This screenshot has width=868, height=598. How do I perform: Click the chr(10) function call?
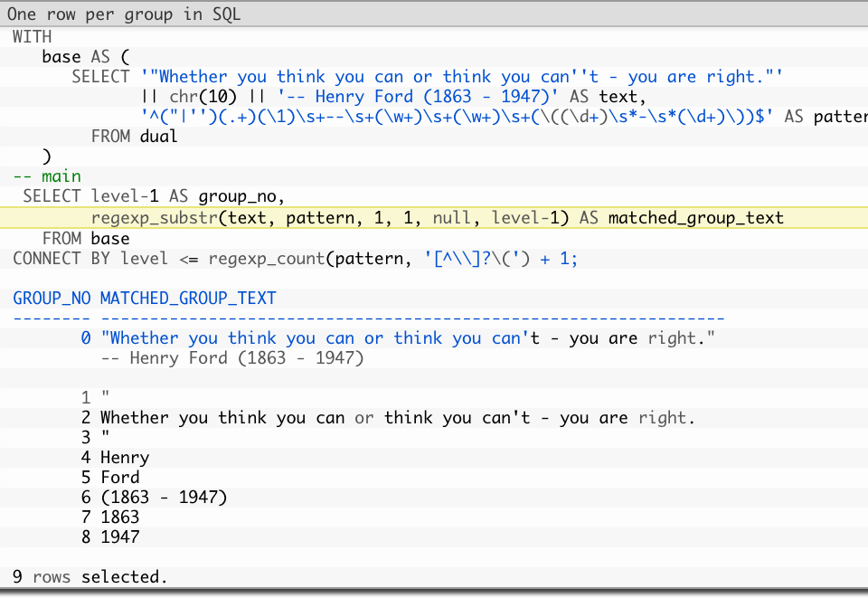tap(197, 96)
